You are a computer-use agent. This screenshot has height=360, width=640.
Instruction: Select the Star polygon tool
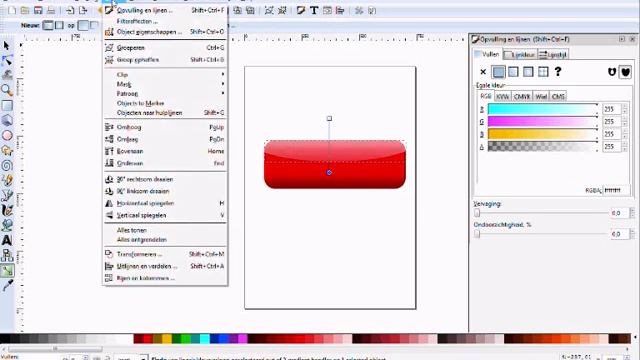tap(7, 150)
